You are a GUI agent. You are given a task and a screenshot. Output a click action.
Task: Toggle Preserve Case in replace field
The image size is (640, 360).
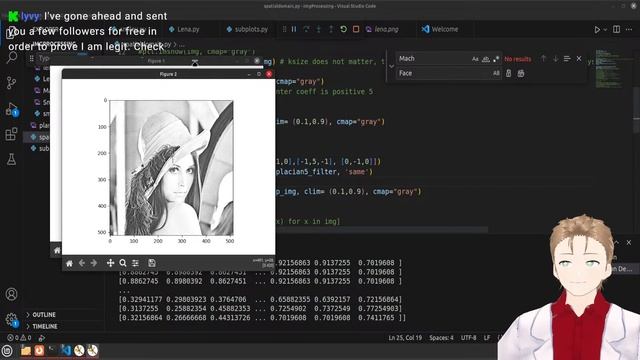click(496, 73)
